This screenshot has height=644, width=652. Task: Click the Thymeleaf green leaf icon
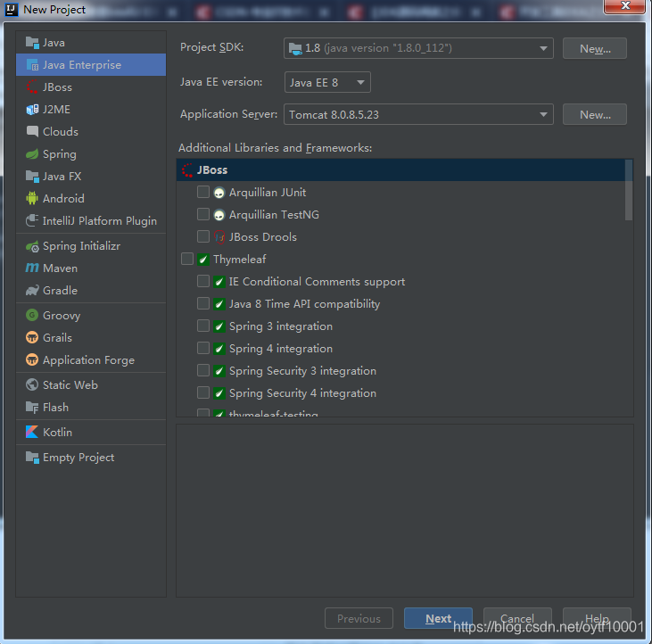[203, 260]
